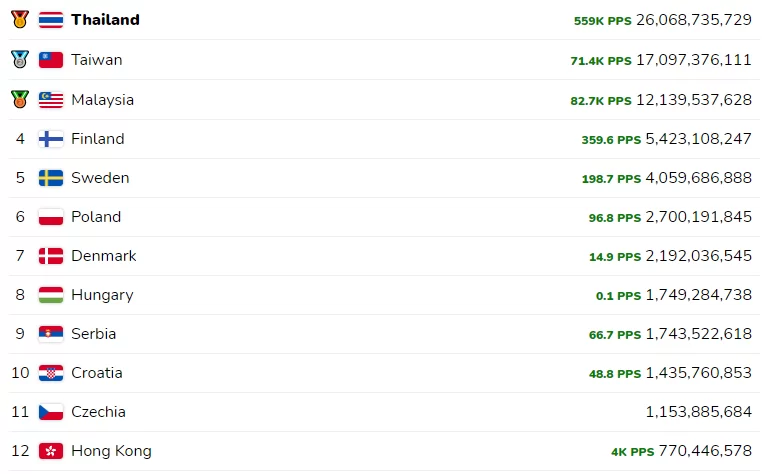
Task: Click the Malaysia flag icon
Action: pyautogui.click(x=51, y=100)
